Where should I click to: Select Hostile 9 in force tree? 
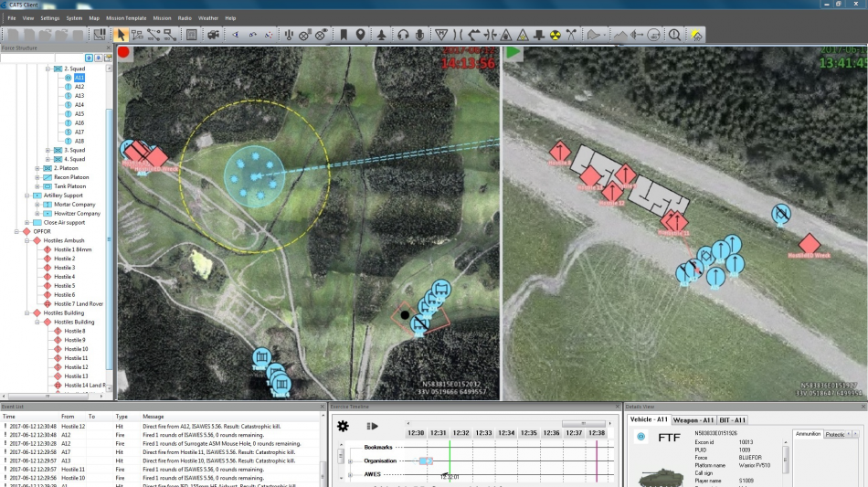(76, 340)
